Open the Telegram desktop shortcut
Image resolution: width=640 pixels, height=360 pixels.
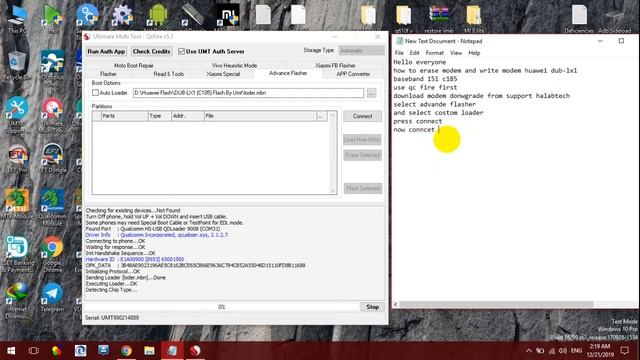pos(52,298)
